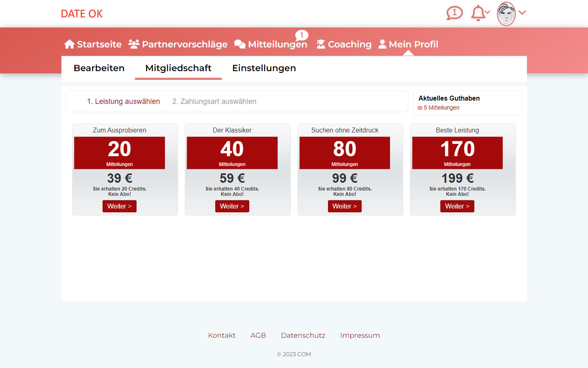The width and height of the screenshot is (588, 368).
Task: Click the Impressum footer link
Action: point(360,335)
